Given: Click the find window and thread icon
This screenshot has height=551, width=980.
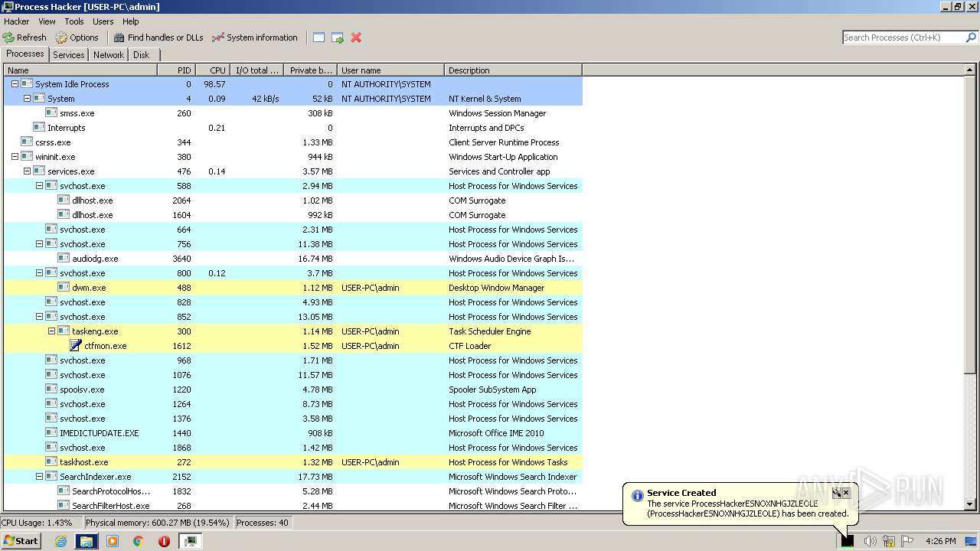Looking at the screenshot, I should (338, 37).
